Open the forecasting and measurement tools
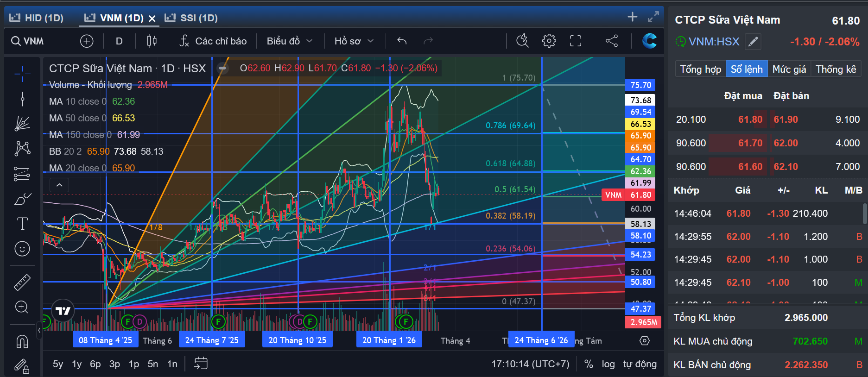This screenshot has width=868, height=377. click(22, 174)
